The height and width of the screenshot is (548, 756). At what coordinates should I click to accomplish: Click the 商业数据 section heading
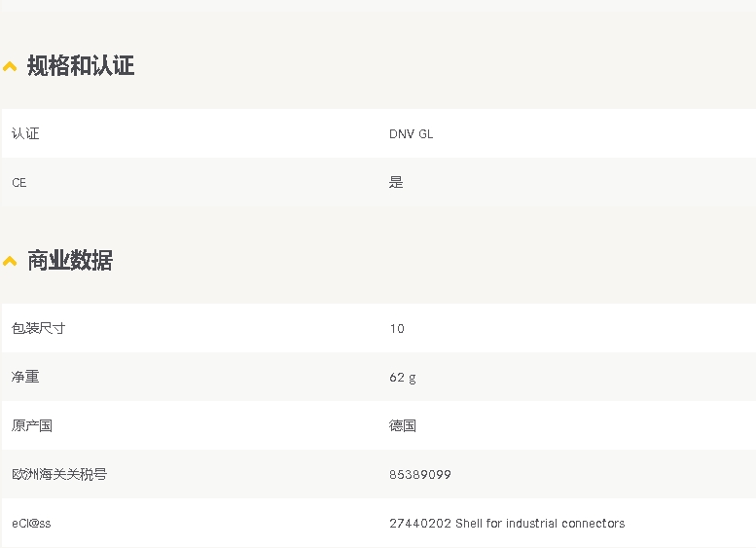click(x=70, y=261)
